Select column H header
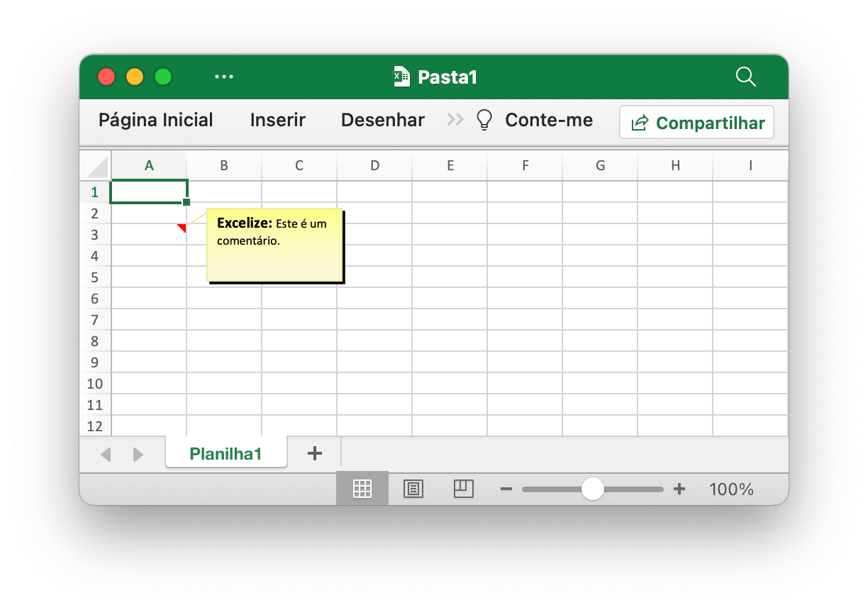The height and width of the screenshot is (610, 868). [675, 165]
